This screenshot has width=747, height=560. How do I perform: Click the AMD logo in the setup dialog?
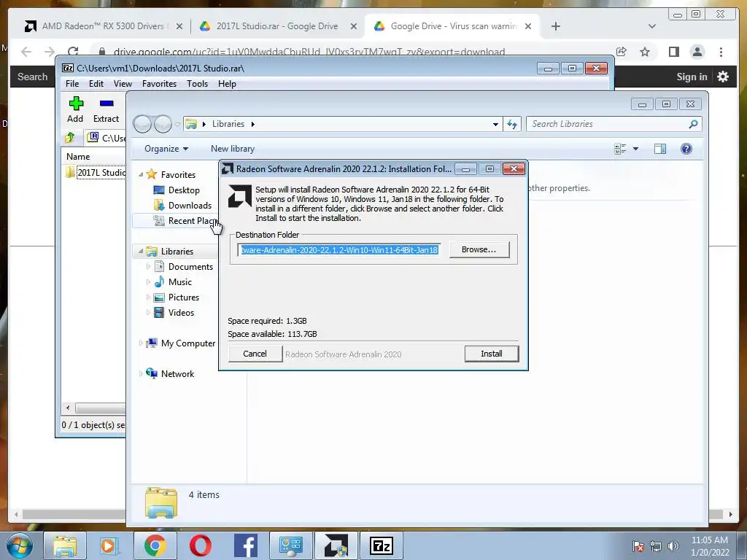(x=239, y=196)
